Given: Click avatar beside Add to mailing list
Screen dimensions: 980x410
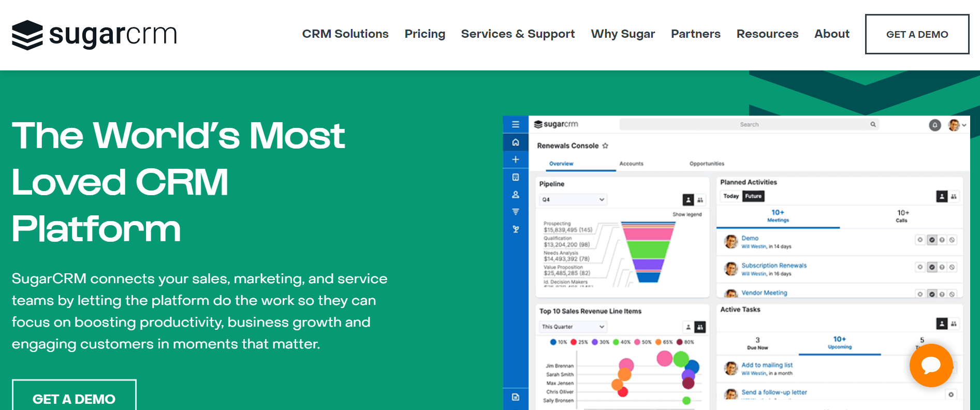Looking at the screenshot, I should coord(731,368).
